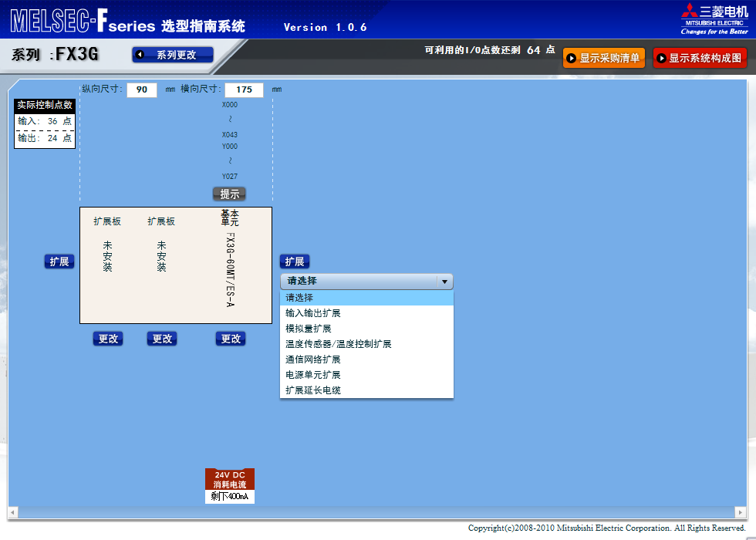Click the 系列更改 back button

click(172, 55)
